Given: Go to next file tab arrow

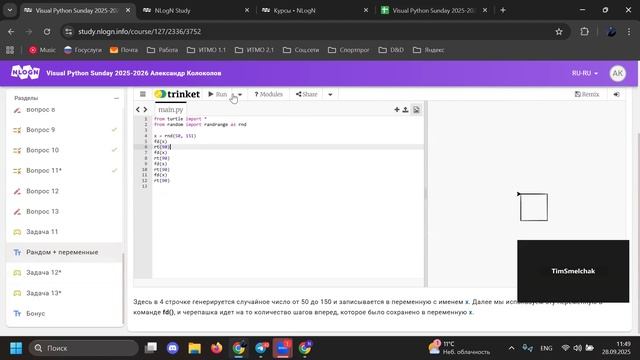Looking at the screenshot, I should click(x=145, y=109).
